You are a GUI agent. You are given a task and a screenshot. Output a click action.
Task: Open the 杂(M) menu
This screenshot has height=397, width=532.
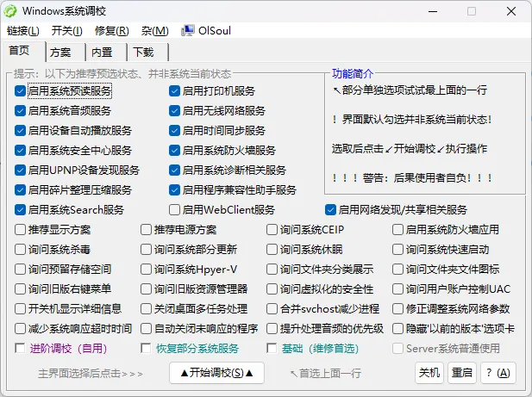(x=155, y=31)
